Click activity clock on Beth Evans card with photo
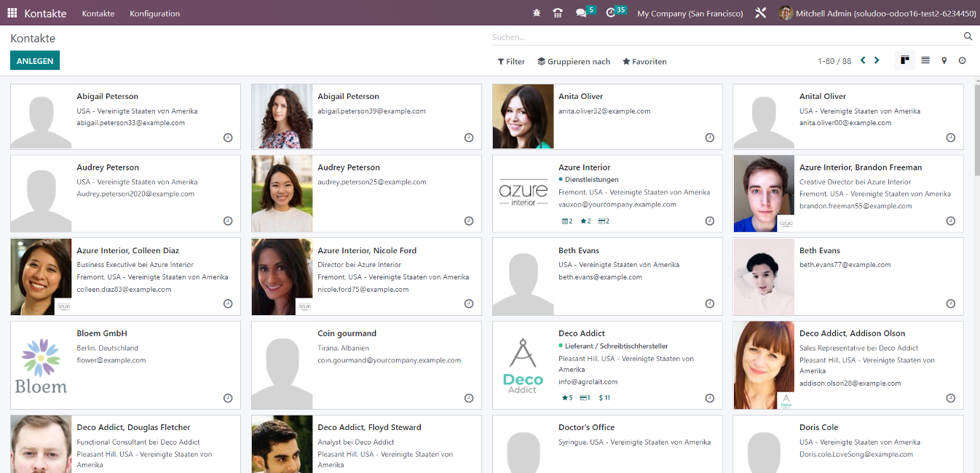 [x=951, y=303]
